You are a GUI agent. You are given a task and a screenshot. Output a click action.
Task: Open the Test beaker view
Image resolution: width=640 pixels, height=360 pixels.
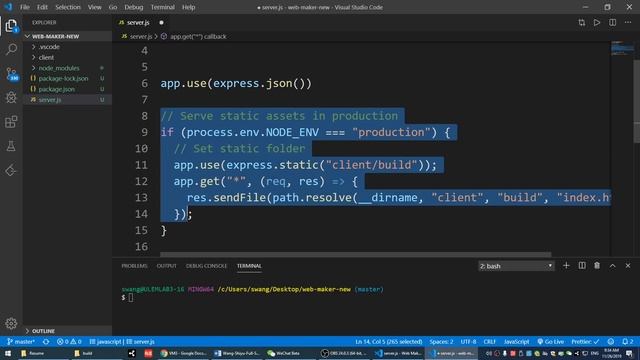[11, 146]
